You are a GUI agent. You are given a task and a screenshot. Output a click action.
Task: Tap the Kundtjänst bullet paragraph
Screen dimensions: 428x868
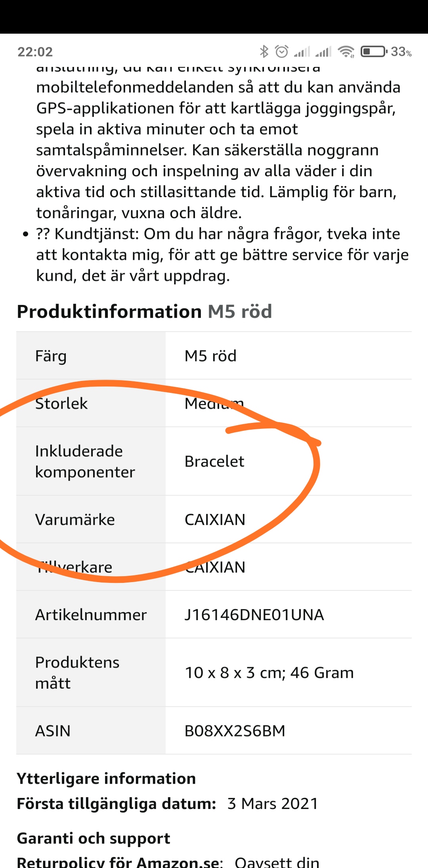coord(222,255)
